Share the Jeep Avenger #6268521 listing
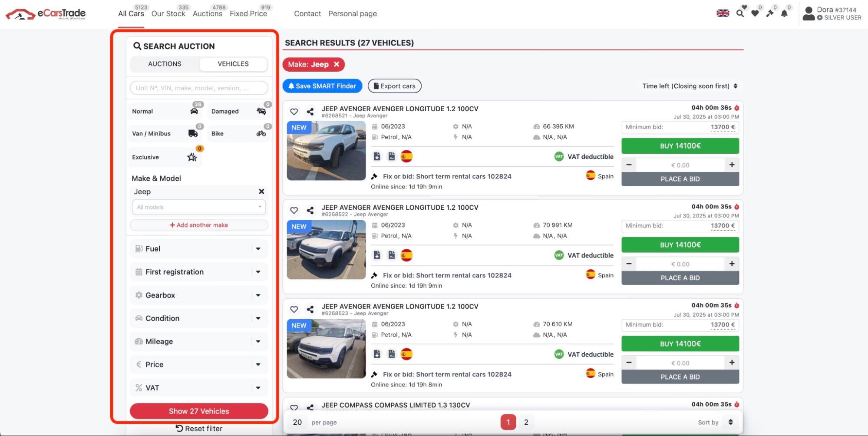 [x=310, y=112]
